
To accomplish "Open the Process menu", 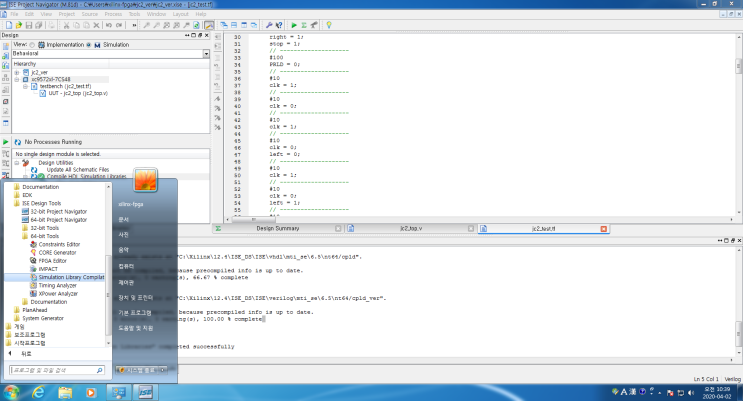I will [x=113, y=14].
